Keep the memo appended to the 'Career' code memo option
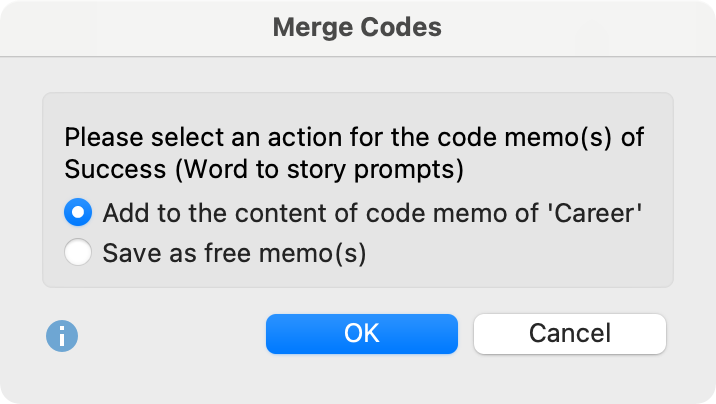The width and height of the screenshot is (716, 404). point(78,212)
